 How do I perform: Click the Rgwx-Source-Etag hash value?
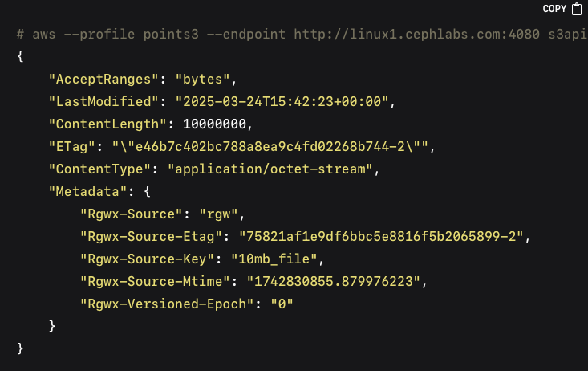[381, 237]
